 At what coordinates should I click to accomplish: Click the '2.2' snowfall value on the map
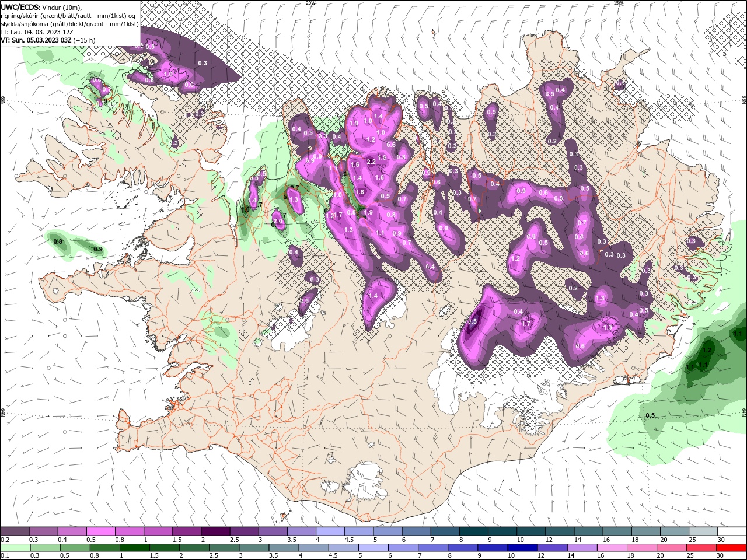(371, 162)
